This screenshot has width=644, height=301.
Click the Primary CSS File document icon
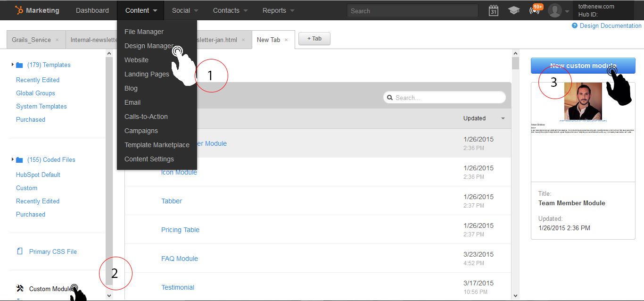point(20,251)
